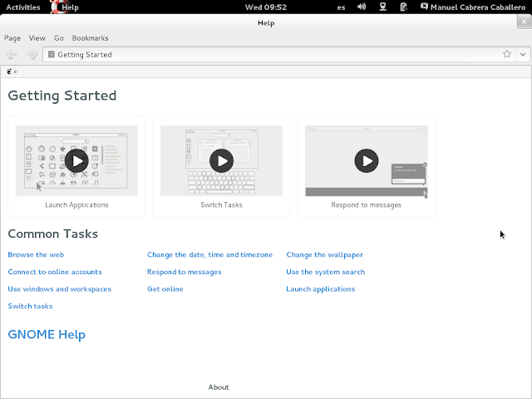Open the Launch applications link
The image size is (532, 399).
tap(321, 288)
